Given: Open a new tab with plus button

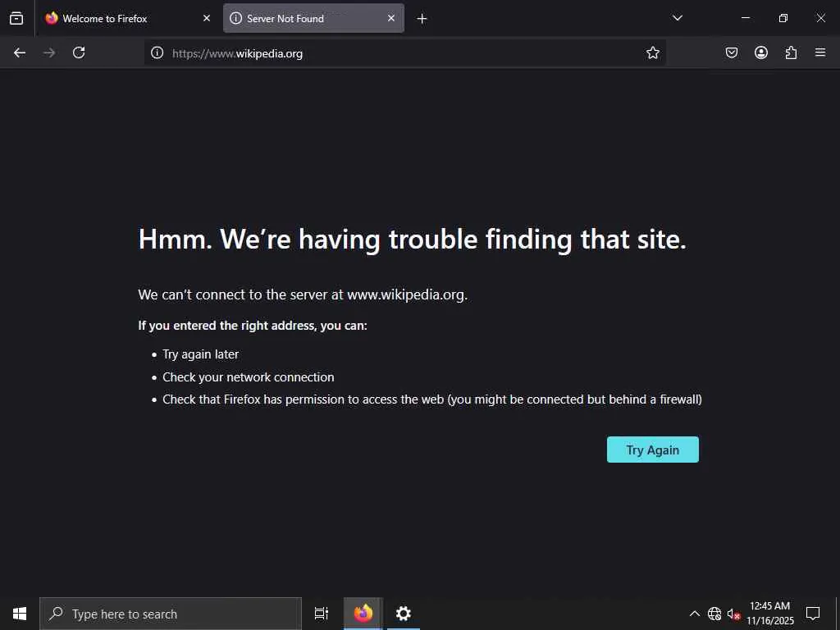Looking at the screenshot, I should [x=422, y=19].
